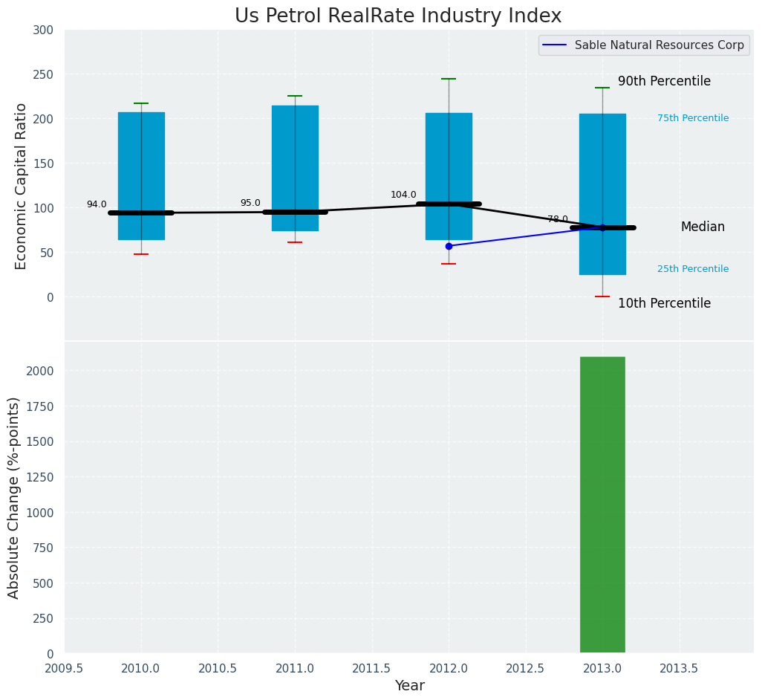
Task: Click the 95.0 median value label
Action: pyautogui.click(x=250, y=204)
